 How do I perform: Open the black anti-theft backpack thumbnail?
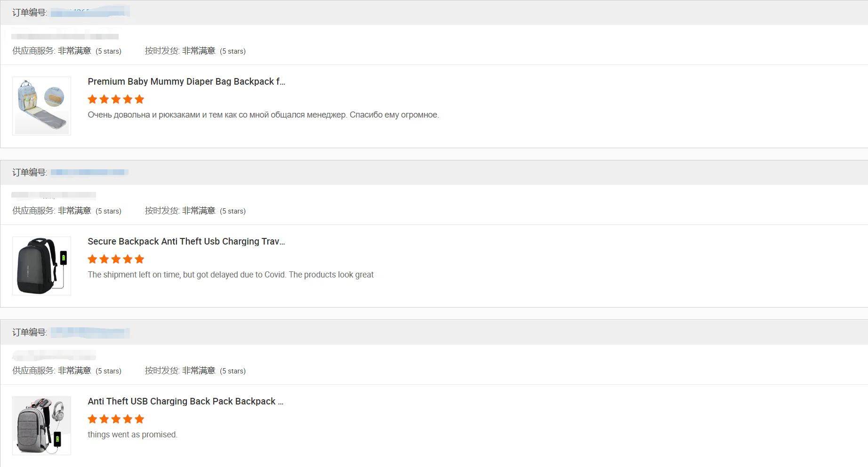point(41,266)
